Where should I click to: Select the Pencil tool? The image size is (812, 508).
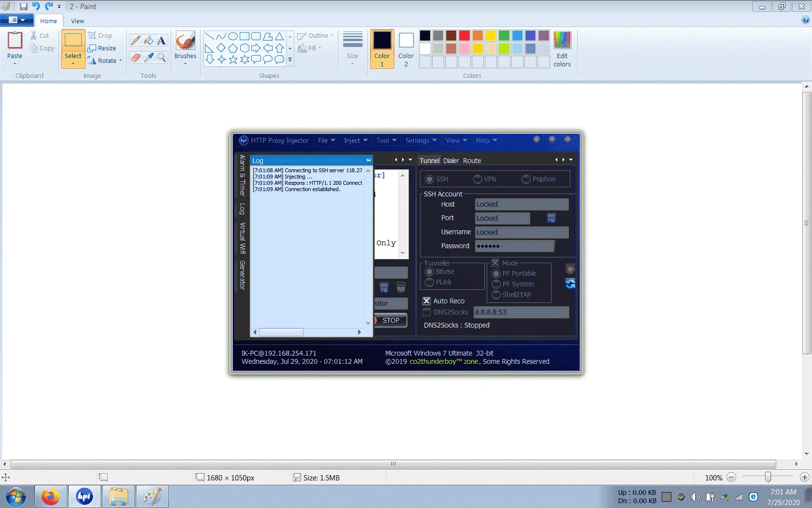click(136, 40)
